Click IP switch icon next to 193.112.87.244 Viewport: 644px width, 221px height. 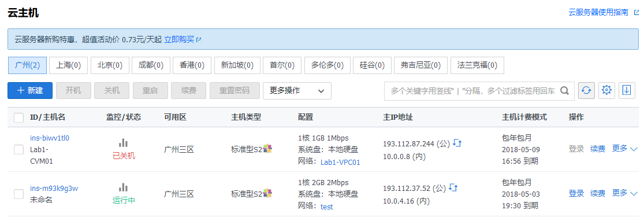click(457, 143)
